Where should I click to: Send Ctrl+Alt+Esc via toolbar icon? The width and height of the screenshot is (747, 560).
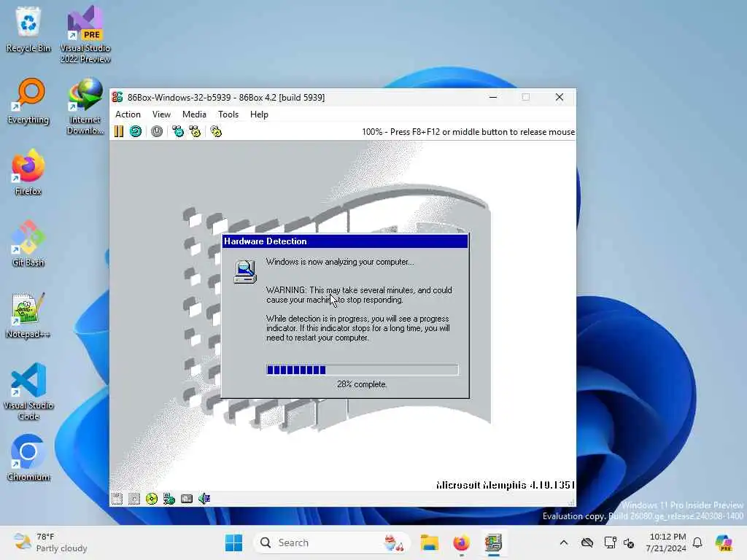coord(195,131)
